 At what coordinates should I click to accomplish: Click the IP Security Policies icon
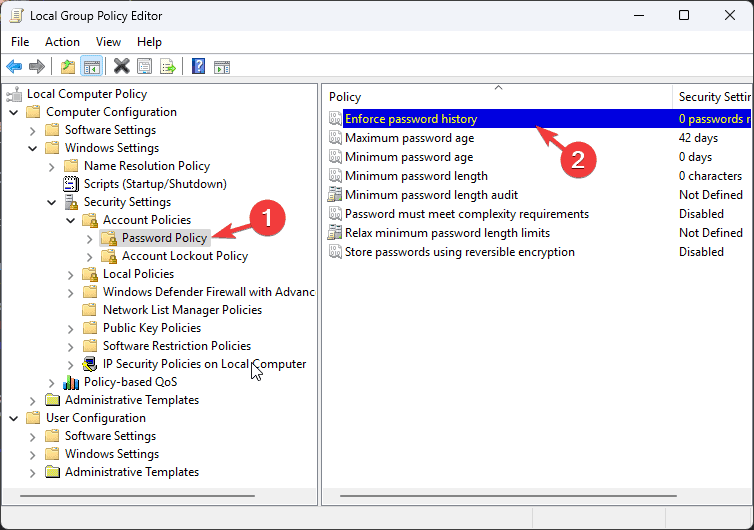pyautogui.click(x=90, y=364)
